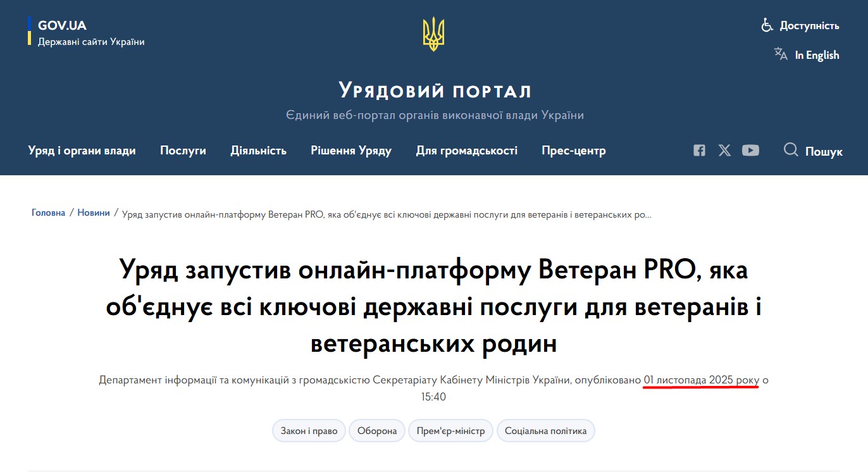Open the YouTube channel icon
The width and height of the screenshot is (868, 472).
[751, 151]
